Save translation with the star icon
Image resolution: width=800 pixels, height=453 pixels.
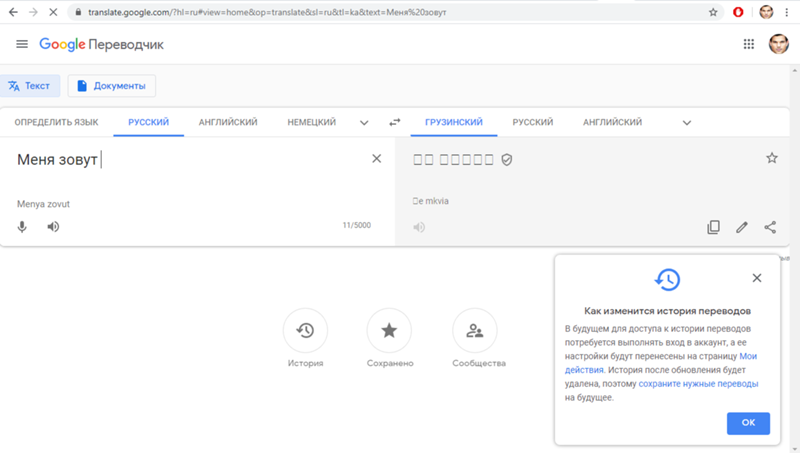click(771, 158)
